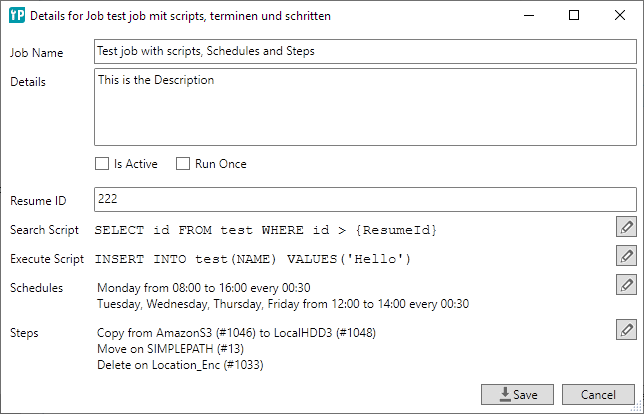Click the Resume ID input field
Image resolution: width=644 pixels, height=414 pixels.
coord(365,199)
